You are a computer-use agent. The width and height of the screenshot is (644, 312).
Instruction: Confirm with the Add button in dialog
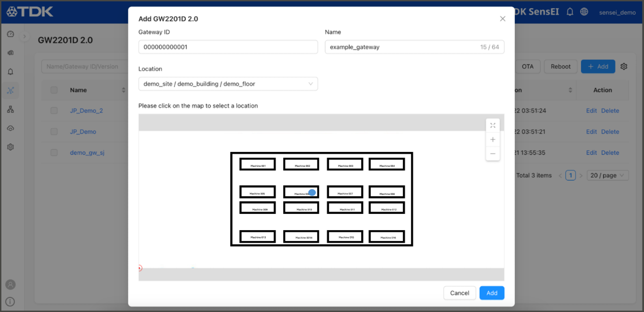492,293
